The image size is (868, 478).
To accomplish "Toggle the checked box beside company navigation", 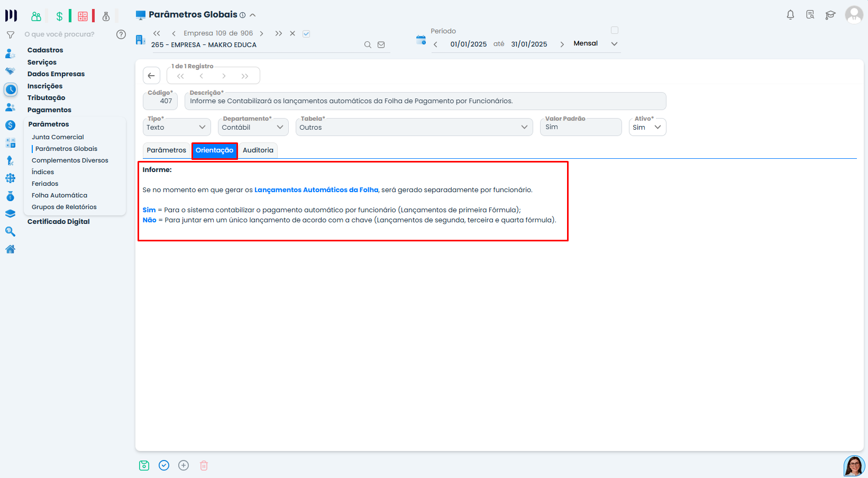I will 306,33.
